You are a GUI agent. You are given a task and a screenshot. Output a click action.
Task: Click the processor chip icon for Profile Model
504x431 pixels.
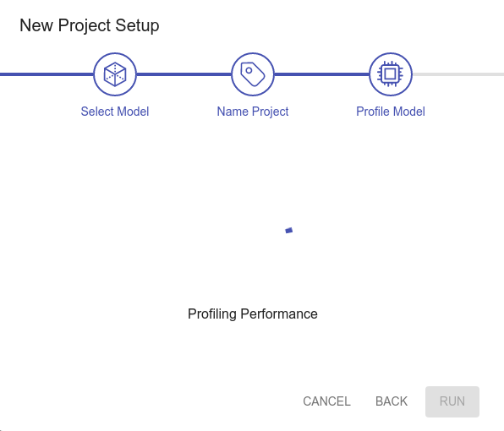click(391, 74)
